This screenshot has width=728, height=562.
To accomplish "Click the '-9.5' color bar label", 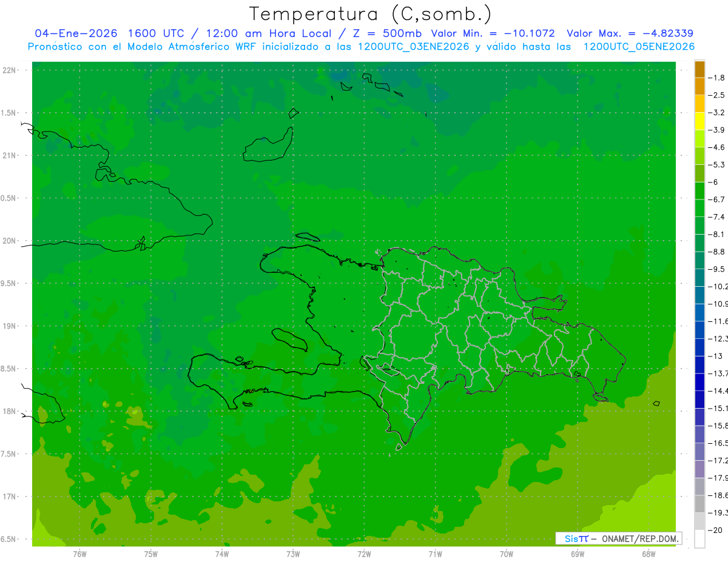I will [717, 269].
